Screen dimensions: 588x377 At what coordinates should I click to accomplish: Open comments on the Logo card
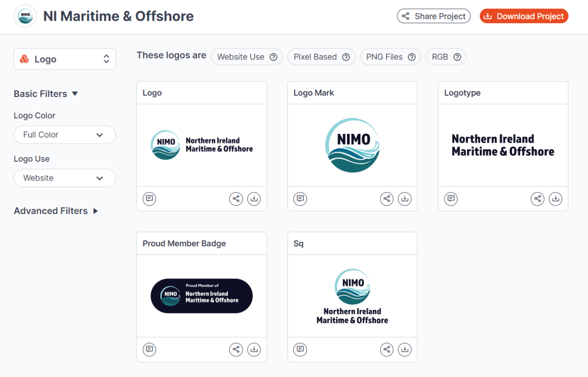(149, 199)
